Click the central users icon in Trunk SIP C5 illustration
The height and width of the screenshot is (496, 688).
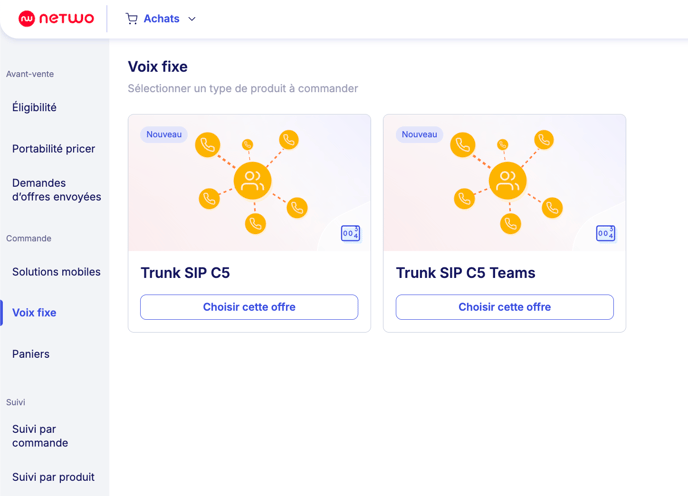[252, 181]
